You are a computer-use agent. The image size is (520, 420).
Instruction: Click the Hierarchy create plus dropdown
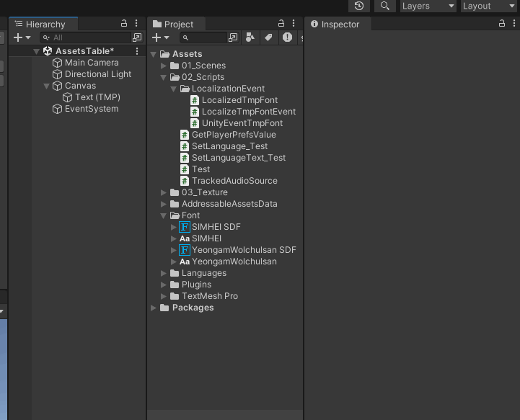pos(22,37)
